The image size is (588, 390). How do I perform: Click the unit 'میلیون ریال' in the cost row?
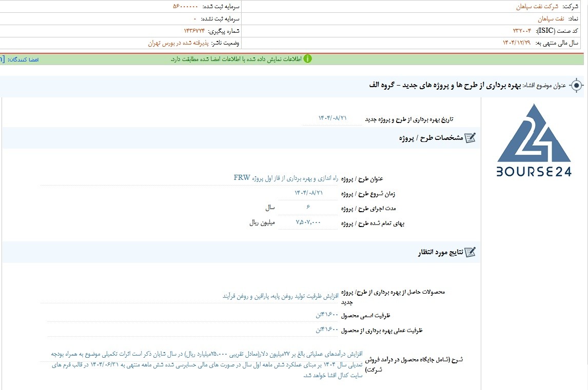[x=262, y=223]
